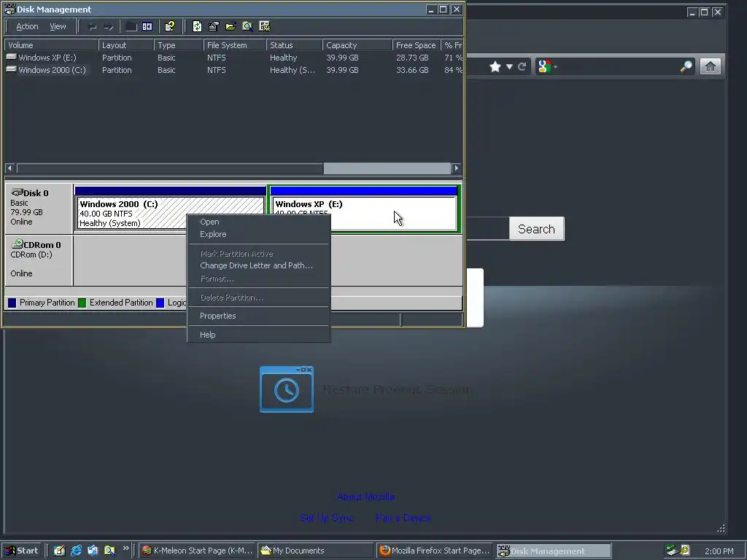Click the network connection system tray icon
Viewport: 747px width, 560px height.
pos(672,551)
